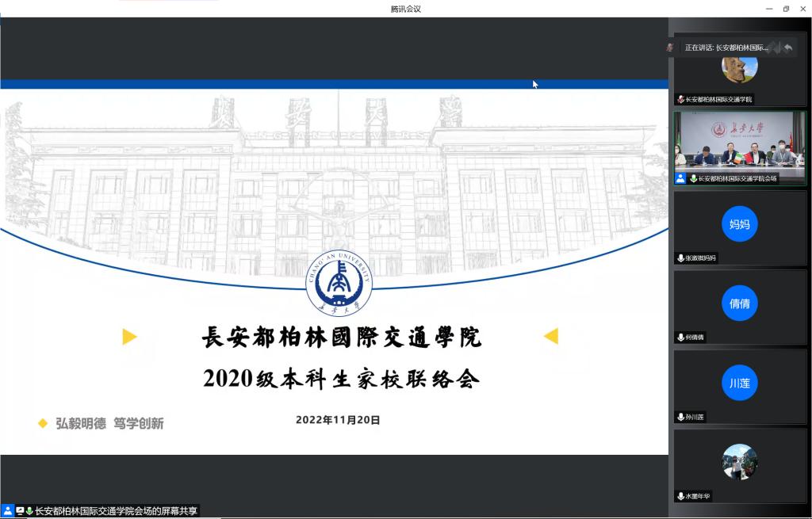This screenshot has height=519, width=812.
Task: Click the green microphone icon in bottom-left bar
Action: [x=29, y=511]
